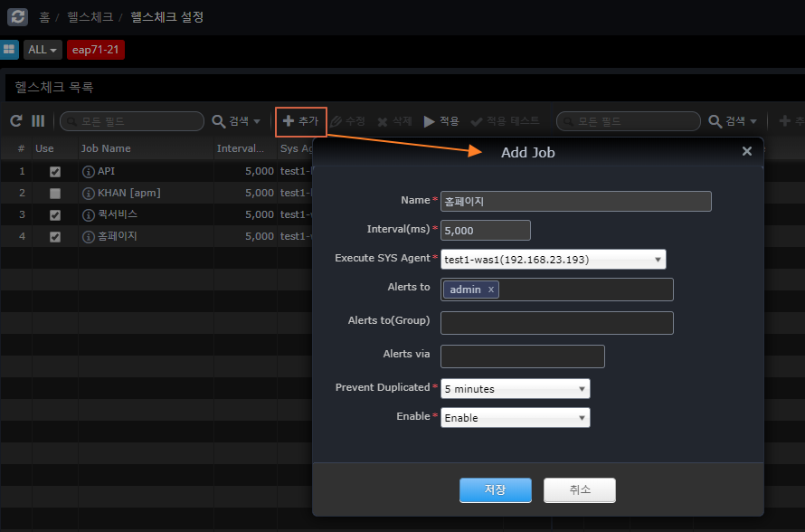Navigate to 헬스체크 in the breadcrumb

click(x=90, y=17)
